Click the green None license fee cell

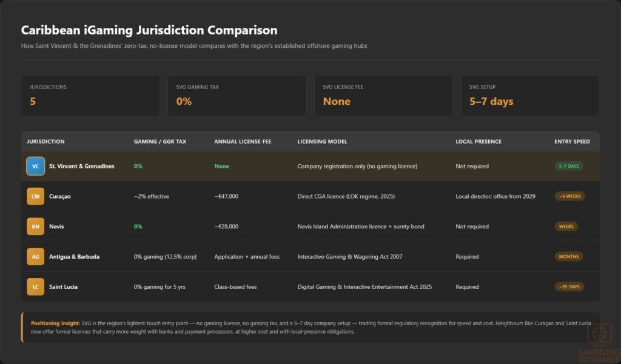(x=221, y=166)
